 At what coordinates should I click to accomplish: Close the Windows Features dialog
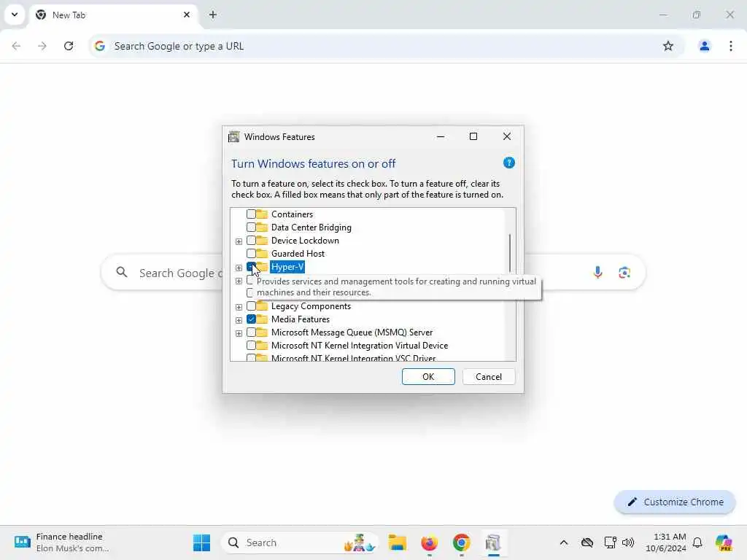[507, 136]
